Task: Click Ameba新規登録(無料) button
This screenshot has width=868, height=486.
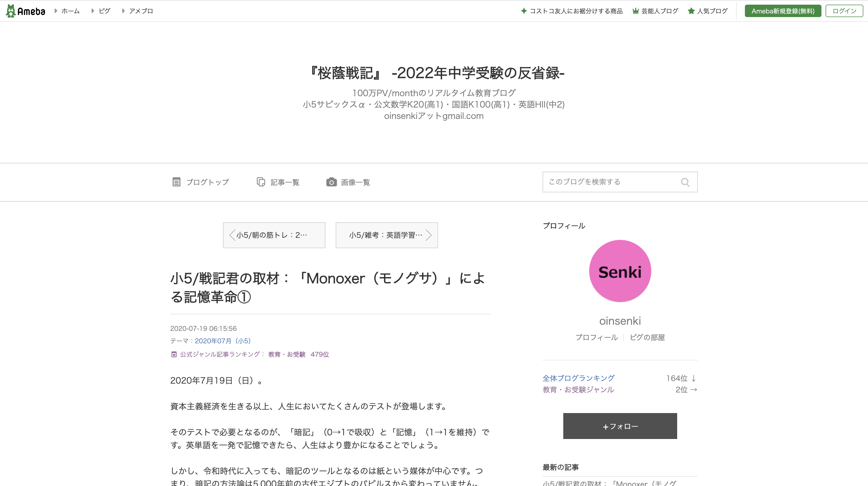Action: [x=783, y=11]
